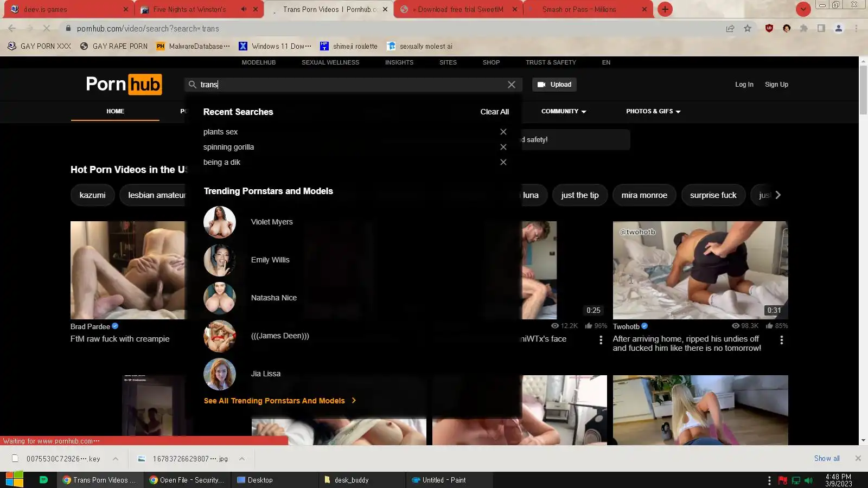
Task: Mute the Five Nights at Winston's tab audio
Action: click(244, 9)
